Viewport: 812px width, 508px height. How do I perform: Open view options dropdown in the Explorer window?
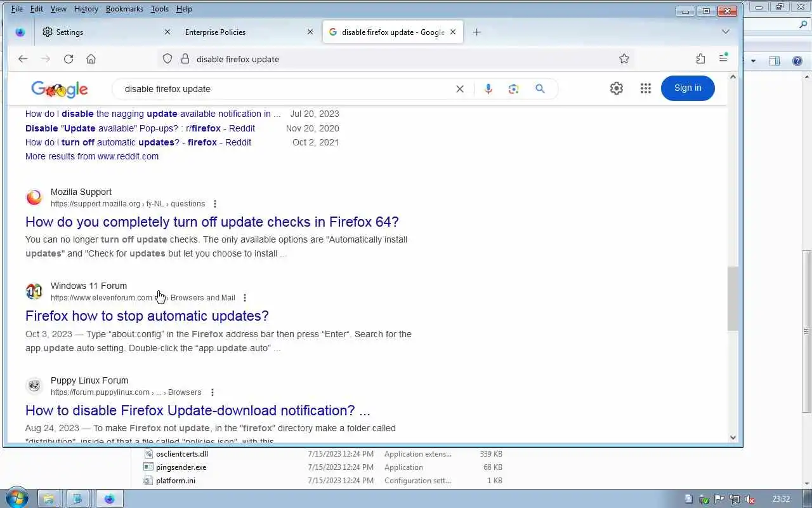click(x=754, y=61)
